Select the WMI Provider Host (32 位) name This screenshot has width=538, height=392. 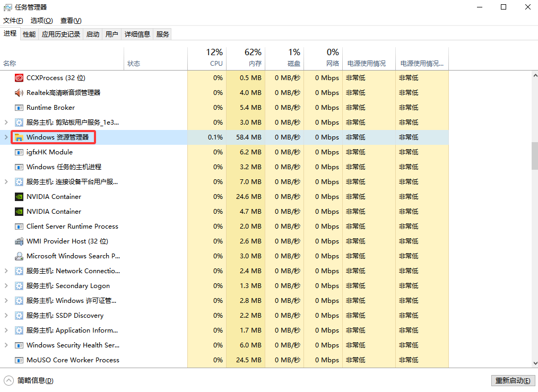67,241
